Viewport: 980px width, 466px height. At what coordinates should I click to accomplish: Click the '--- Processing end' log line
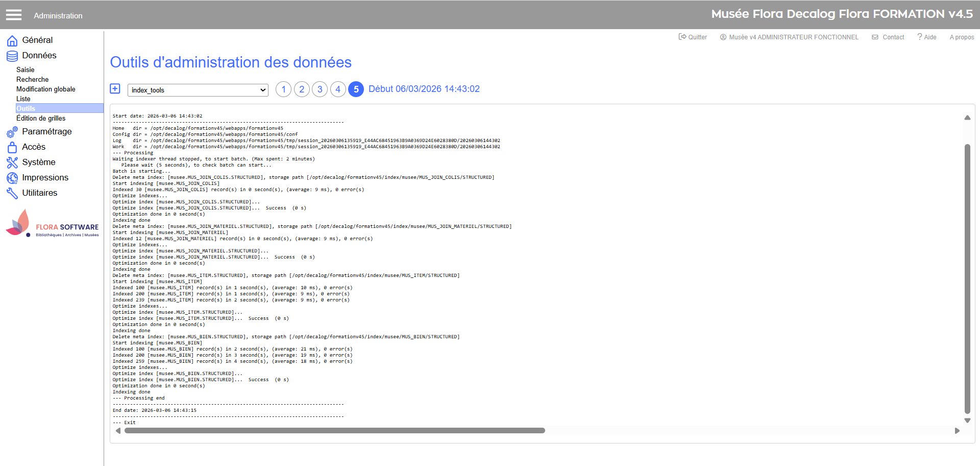[x=138, y=398]
